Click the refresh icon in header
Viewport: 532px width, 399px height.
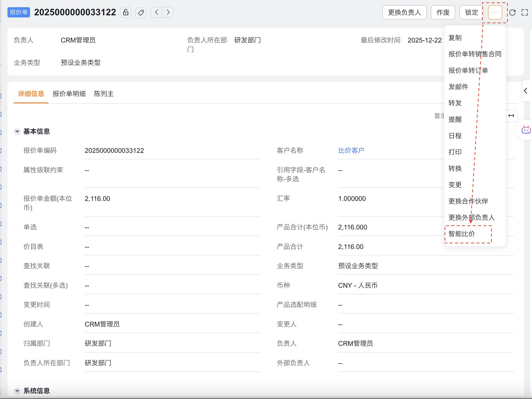(512, 12)
